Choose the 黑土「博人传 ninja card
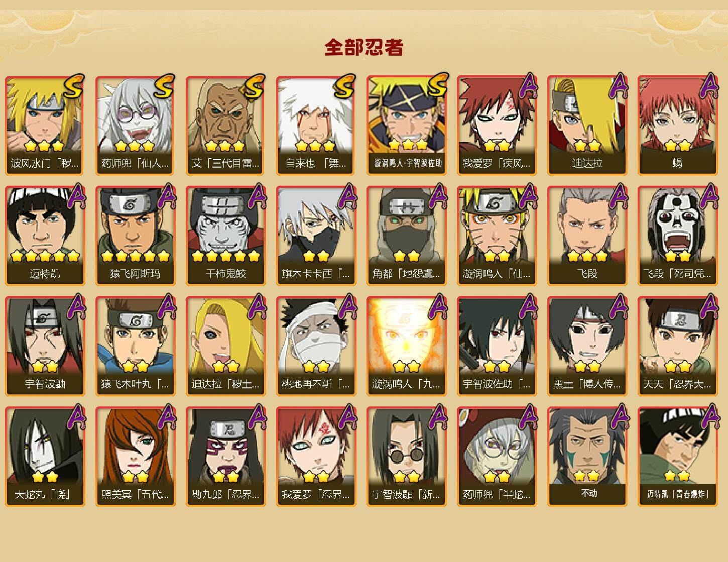The image size is (728, 562). [x=587, y=346]
